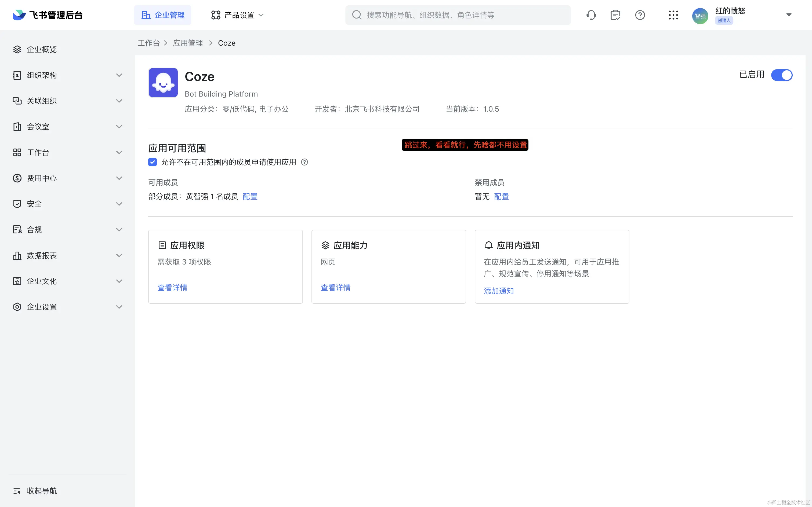Expand the 安全 sidebar menu chevron
Screen dimensions: 812x507
click(119, 204)
